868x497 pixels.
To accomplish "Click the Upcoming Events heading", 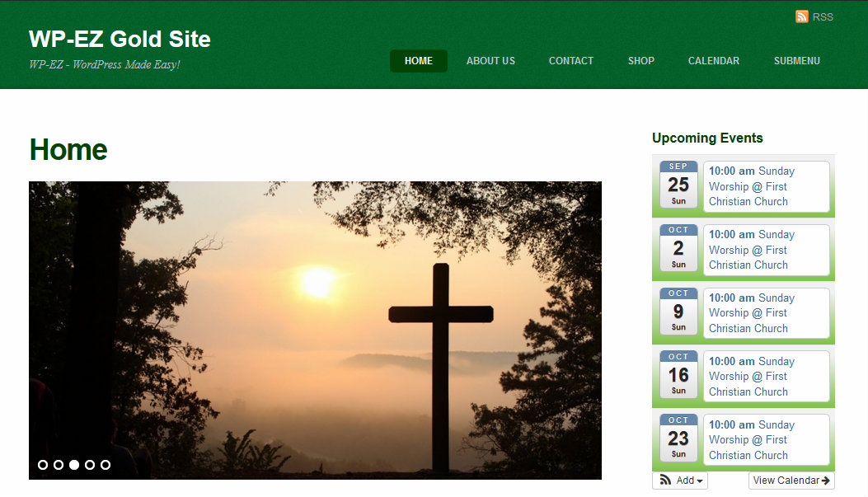I will (x=707, y=138).
